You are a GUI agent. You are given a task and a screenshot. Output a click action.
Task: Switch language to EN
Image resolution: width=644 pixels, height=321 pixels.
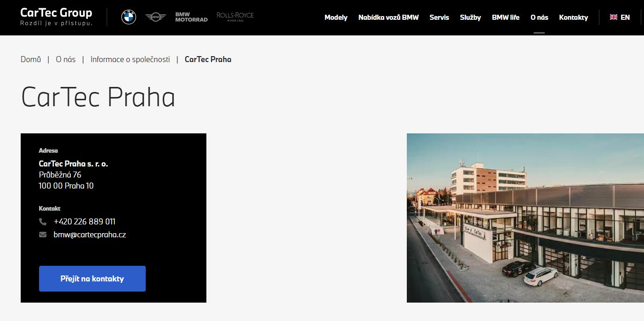(625, 17)
